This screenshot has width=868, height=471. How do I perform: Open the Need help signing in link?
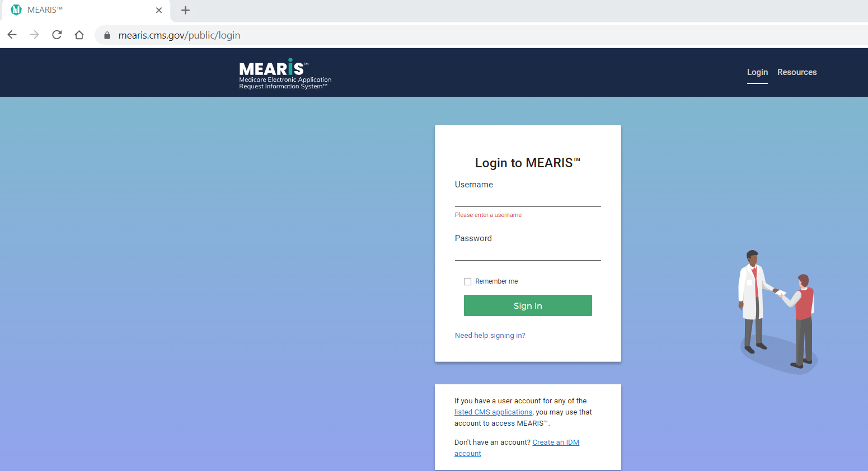coord(490,336)
